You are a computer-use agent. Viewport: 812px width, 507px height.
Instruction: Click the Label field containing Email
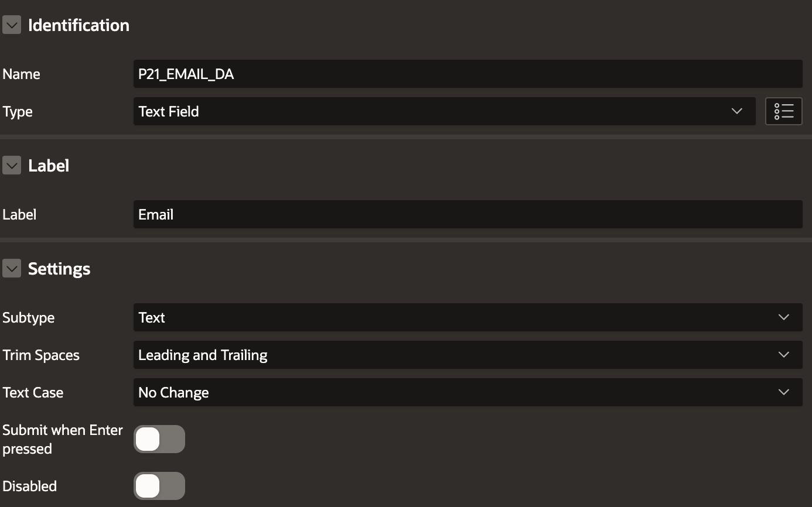[x=468, y=214]
